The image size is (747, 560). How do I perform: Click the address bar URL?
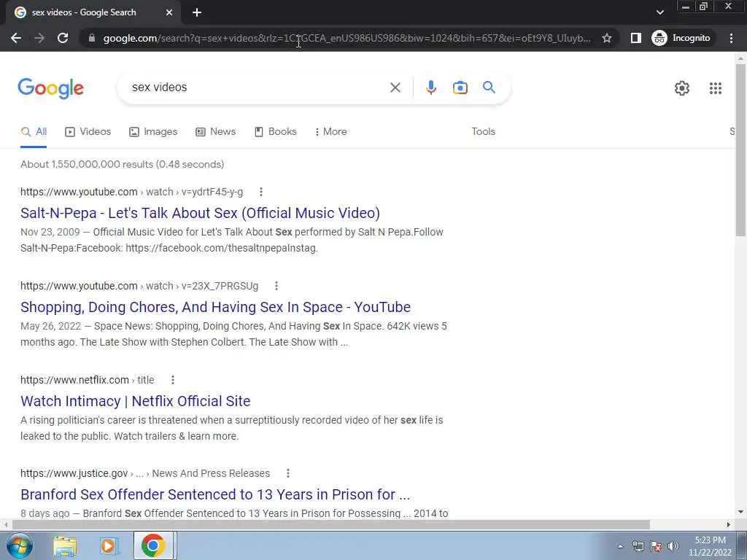click(x=347, y=38)
